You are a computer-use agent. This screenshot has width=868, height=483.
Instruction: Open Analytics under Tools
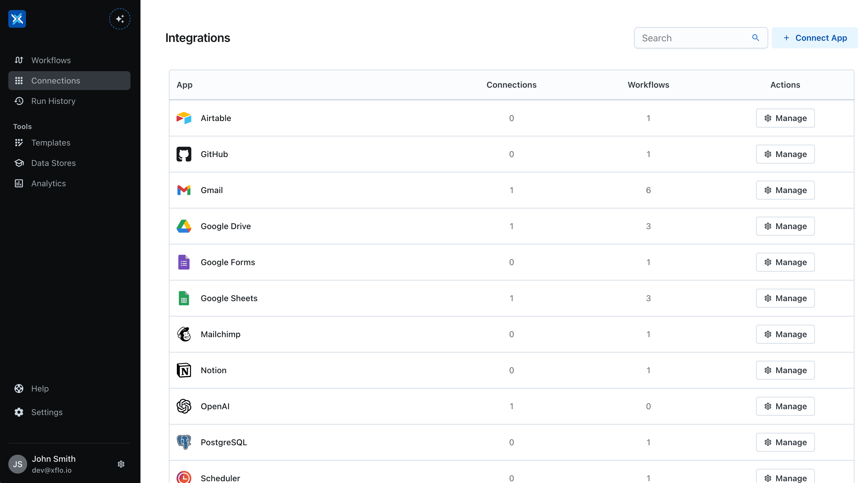(48, 183)
